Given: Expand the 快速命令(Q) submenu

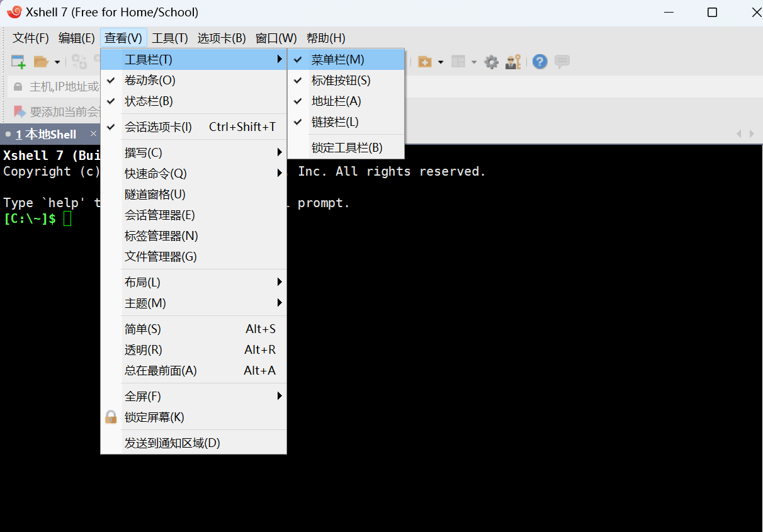Looking at the screenshot, I should click(193, 173).
